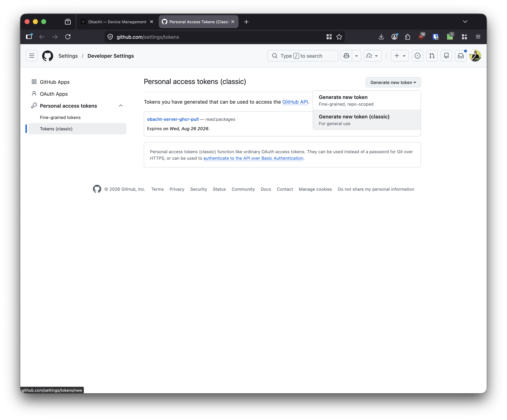Screen dimensions: 507x420
Task: Open OAuth Apps in sidebar
Action: [x=54, y=94]
